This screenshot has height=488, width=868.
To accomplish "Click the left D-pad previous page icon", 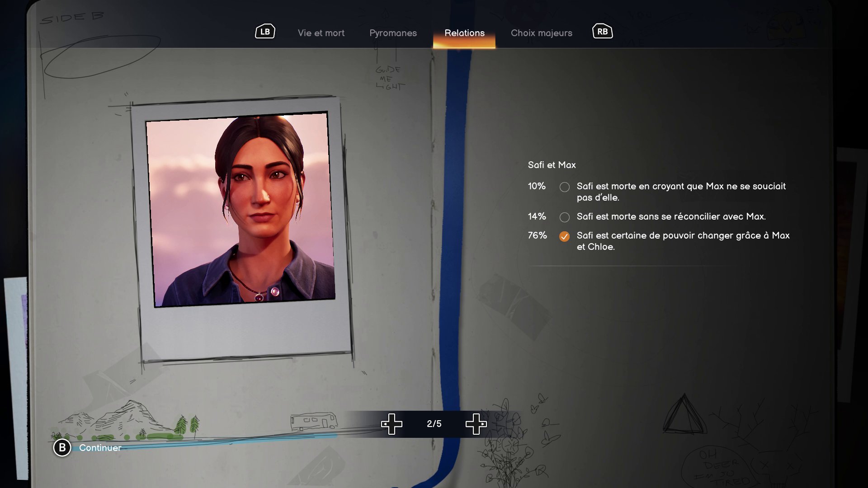I will [x=392, y=424].
